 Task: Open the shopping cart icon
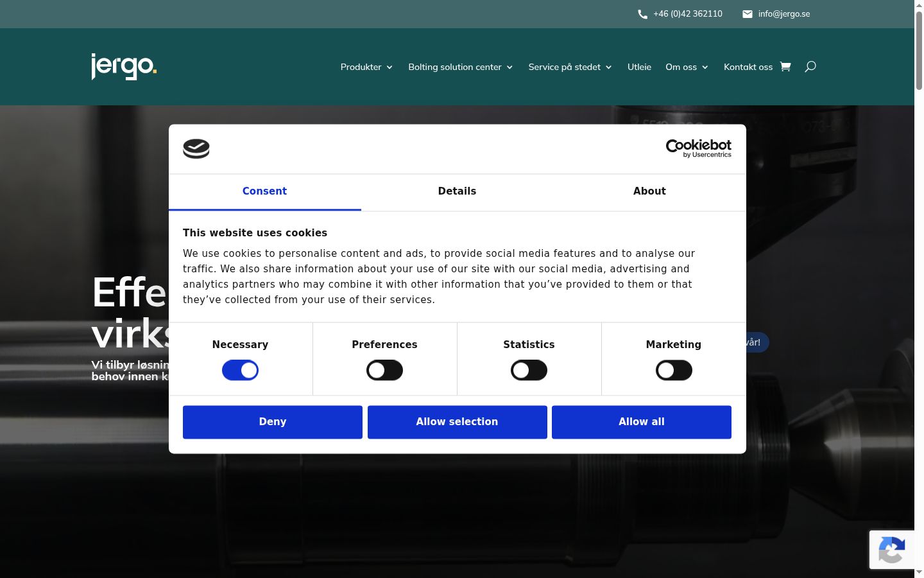(x=785, y=66)
